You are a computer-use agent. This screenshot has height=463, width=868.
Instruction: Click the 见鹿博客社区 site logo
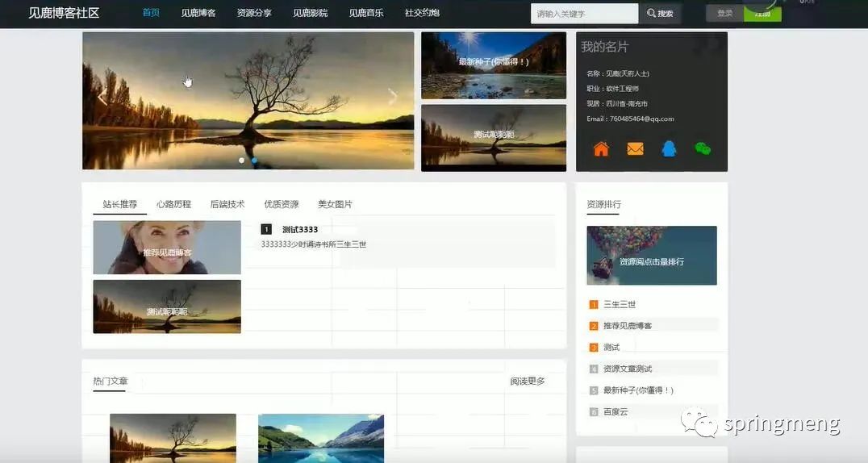pyautogui.click(x=64, y=13)
